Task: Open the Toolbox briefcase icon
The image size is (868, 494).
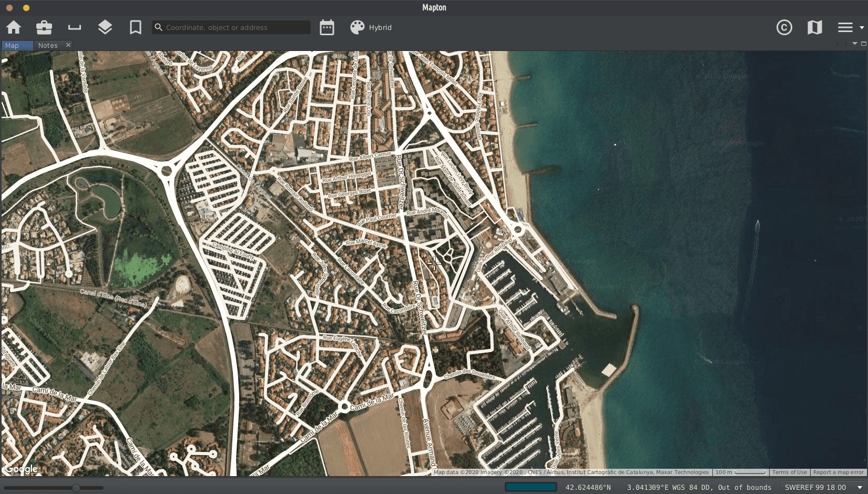Action: point(44,27)
